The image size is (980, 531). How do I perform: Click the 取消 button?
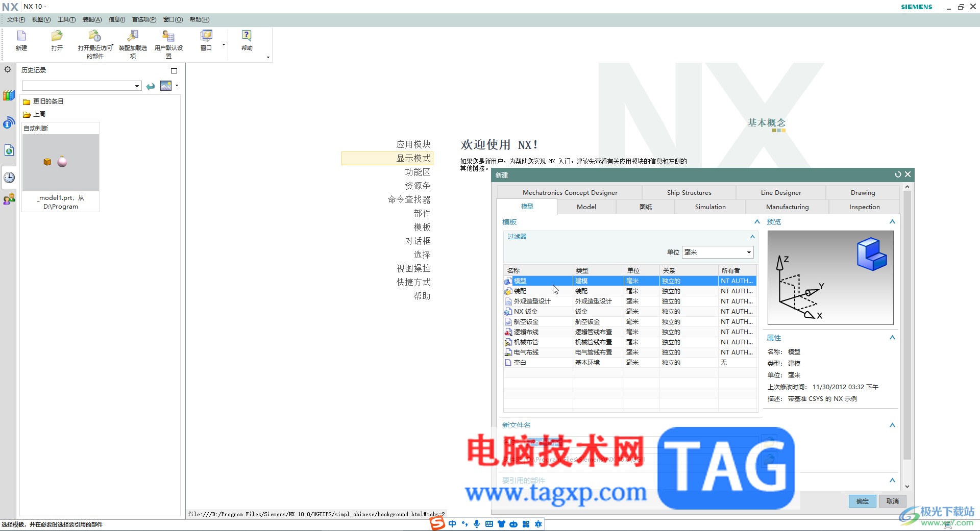pos(893,501)
